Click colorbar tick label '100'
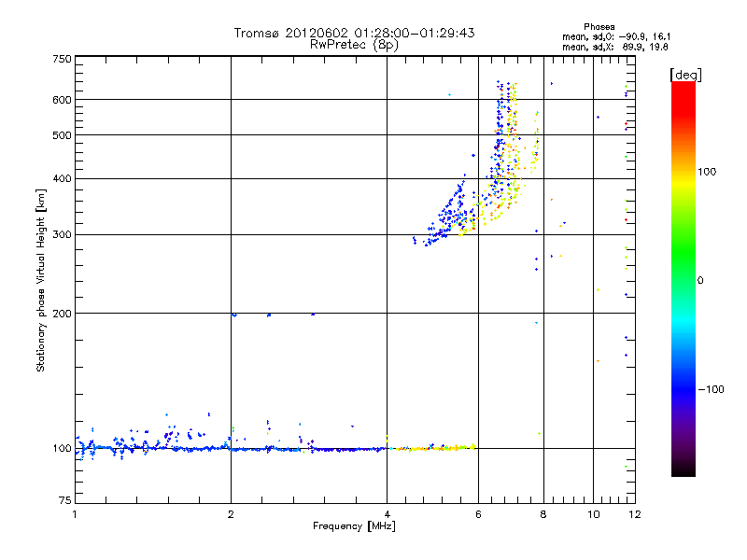 (x=707, y=172)
